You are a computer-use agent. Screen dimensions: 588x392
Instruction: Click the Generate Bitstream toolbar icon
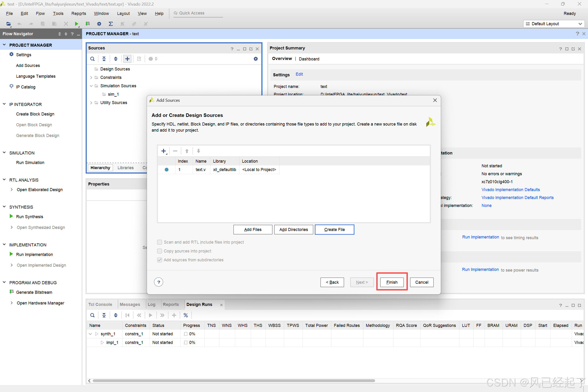pyautogui.click(x=87, y=24)
